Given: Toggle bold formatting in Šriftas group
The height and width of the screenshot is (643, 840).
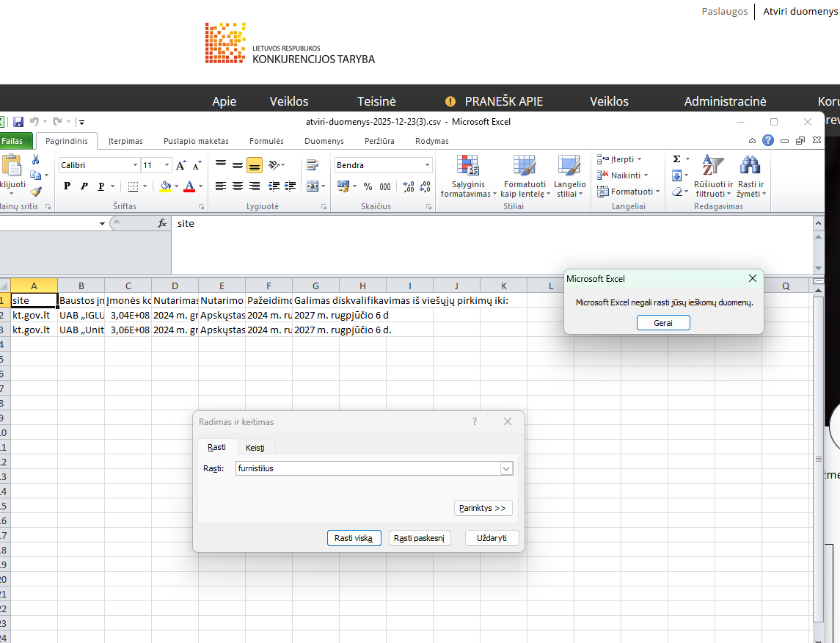Looking at the screenshot, I should click(x=67, y=186).
